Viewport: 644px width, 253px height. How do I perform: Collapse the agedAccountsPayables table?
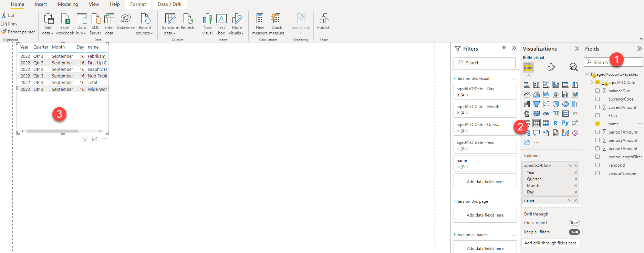pyautogui.click(x=587, y=74)
